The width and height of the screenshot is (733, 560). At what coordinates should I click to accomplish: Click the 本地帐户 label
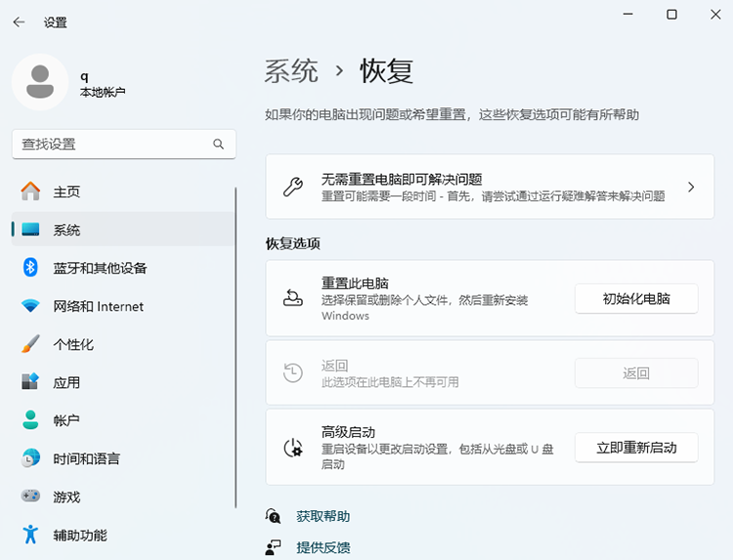[x=103, y=92]
